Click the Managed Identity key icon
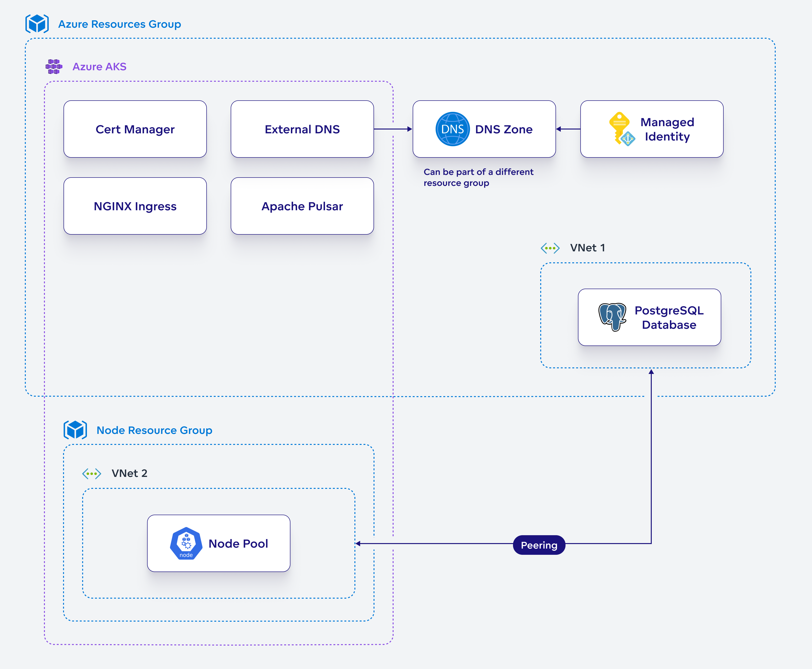This screenshot has width=812, height=669. tap(622, 129)
